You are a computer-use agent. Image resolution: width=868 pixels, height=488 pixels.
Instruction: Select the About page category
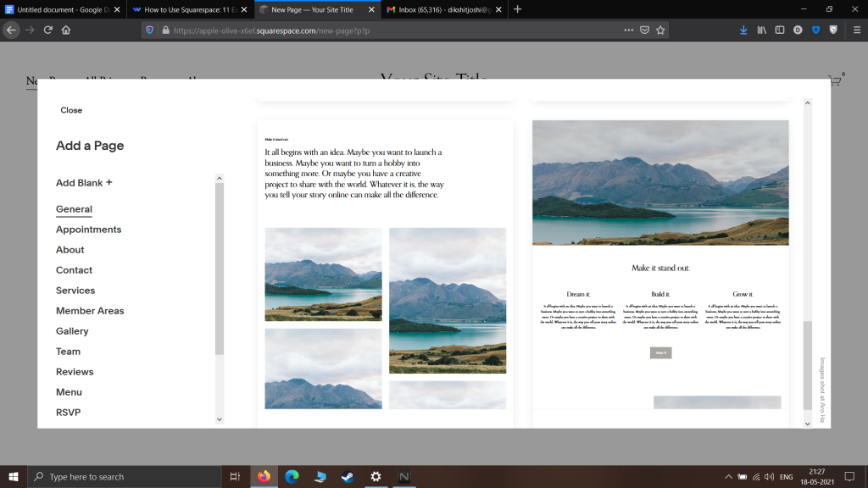pos(70,250)
